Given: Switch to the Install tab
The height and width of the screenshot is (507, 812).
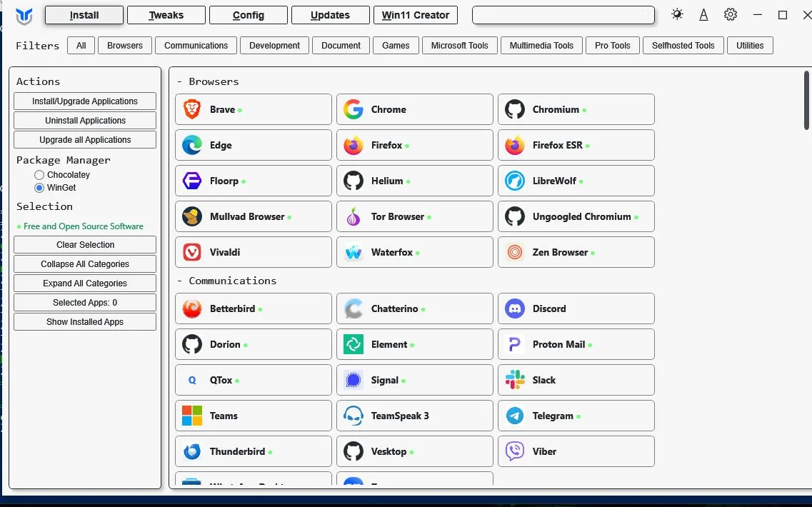Looking at the screenshot, I should 84,15.
